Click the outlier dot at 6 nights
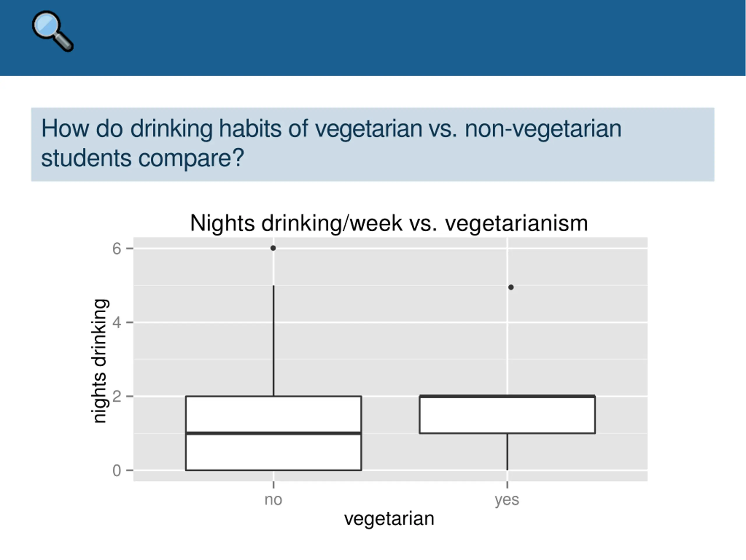 [x=273, y=248]
